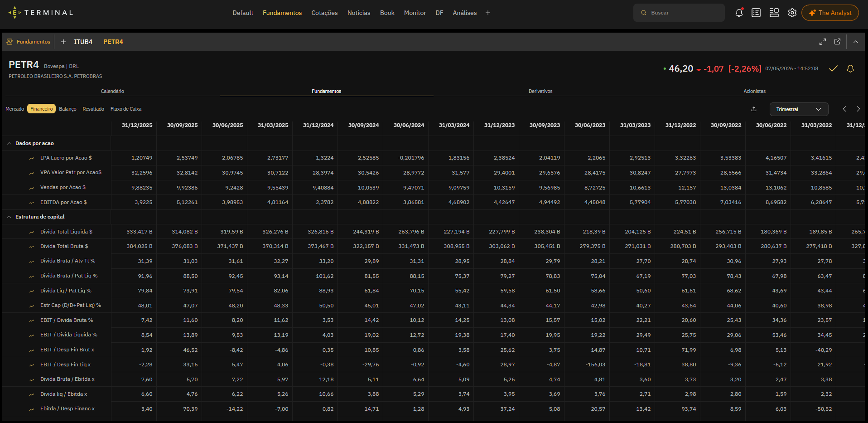This screenshot has height=423, width=868.
Task: Add new workspace tab plus icon
Action: coord(488,13)
